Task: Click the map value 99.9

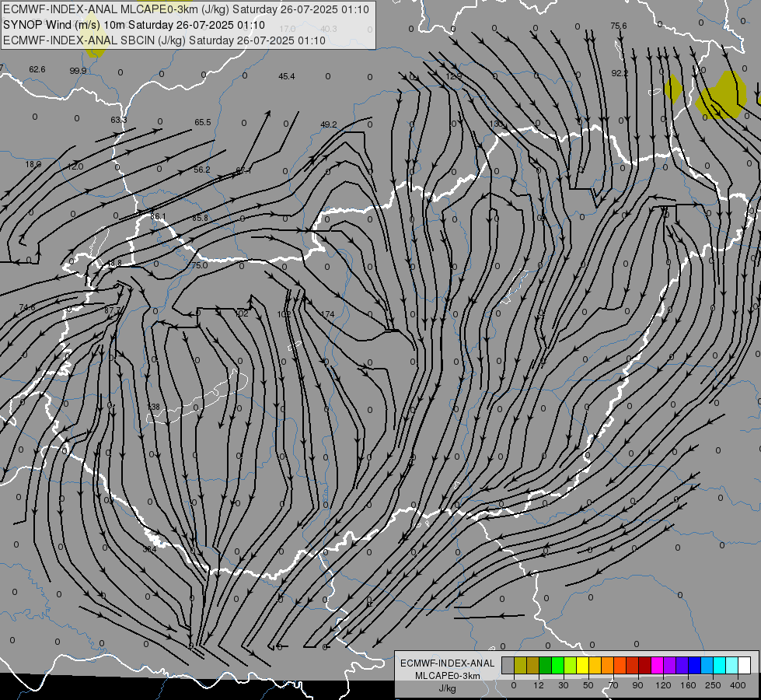Action: point(78,71)
